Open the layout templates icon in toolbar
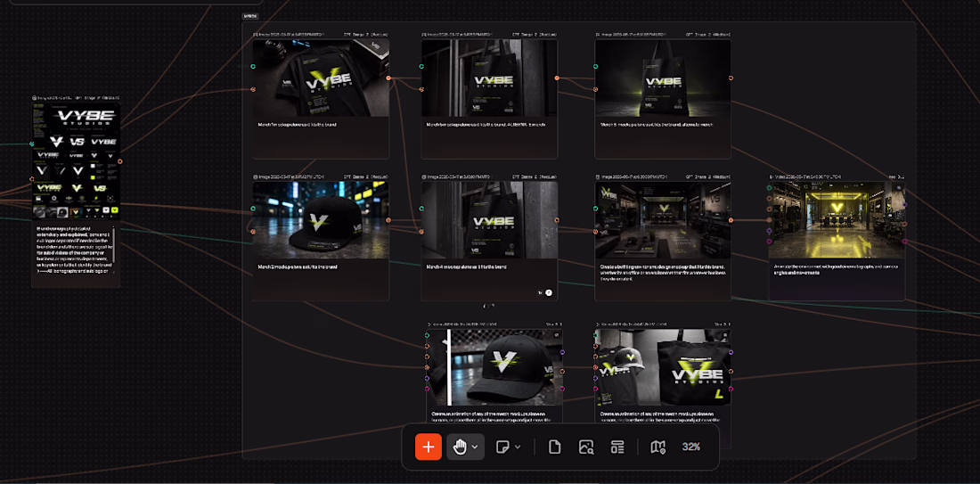 (x=617, y=447)
